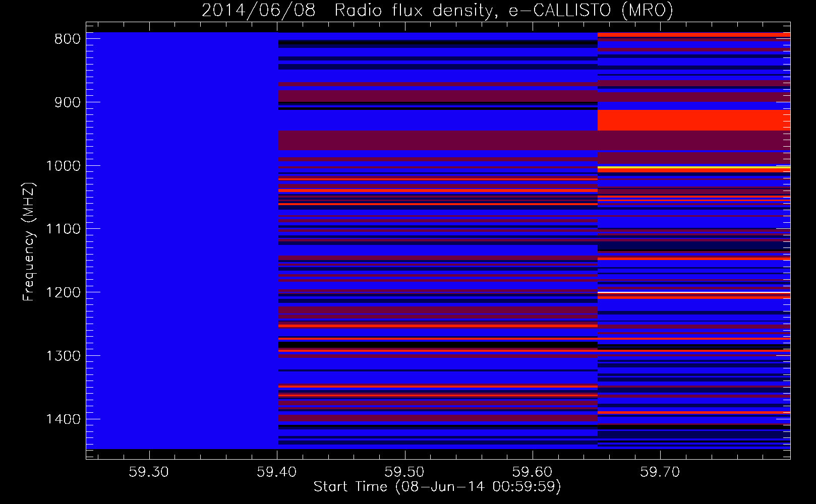Click the 1400 frequency tick label
Screen dimensions: 816x504
(63, 419)
